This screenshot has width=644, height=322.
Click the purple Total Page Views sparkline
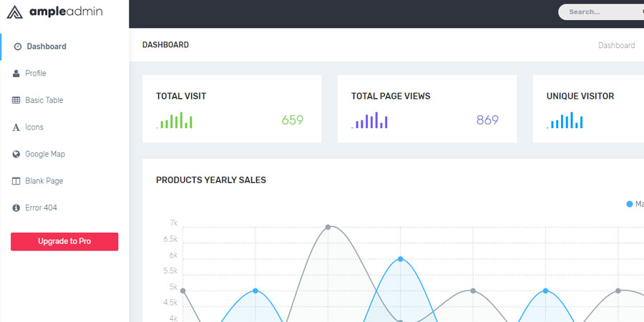370,120
